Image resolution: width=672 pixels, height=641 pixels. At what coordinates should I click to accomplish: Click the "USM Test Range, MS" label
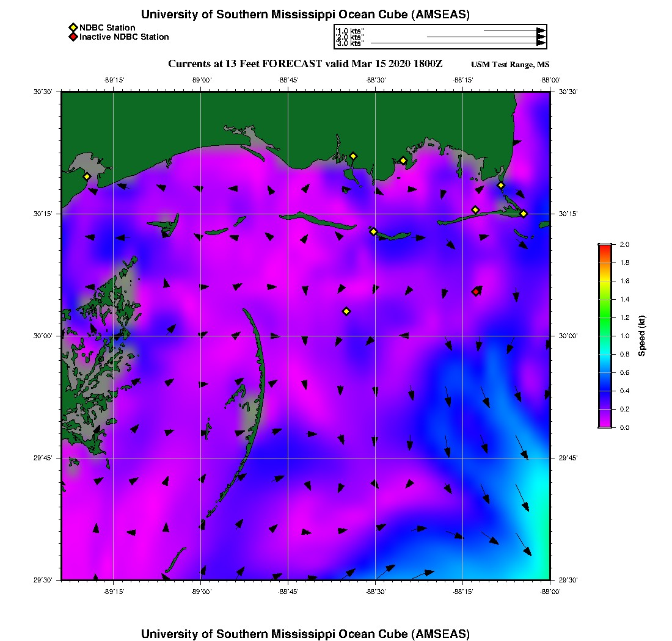[510, 65]
